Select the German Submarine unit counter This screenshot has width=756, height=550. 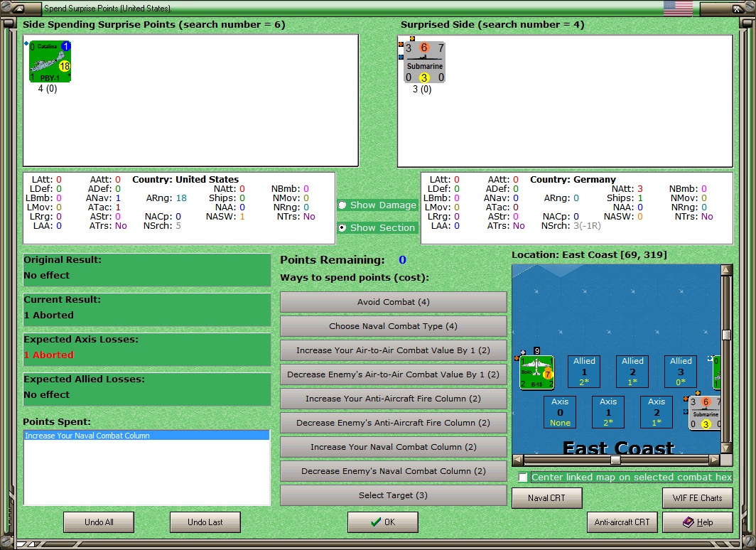click(424, 63)
